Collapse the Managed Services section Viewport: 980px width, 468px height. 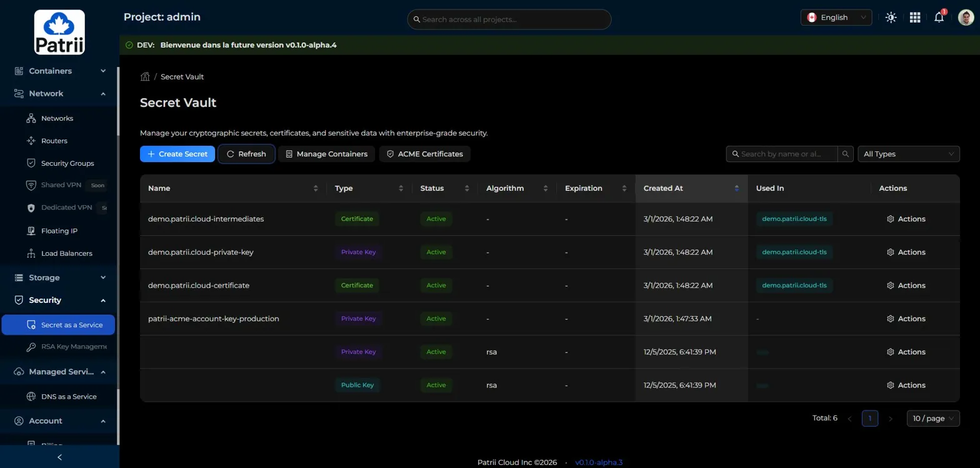[58, 372]
